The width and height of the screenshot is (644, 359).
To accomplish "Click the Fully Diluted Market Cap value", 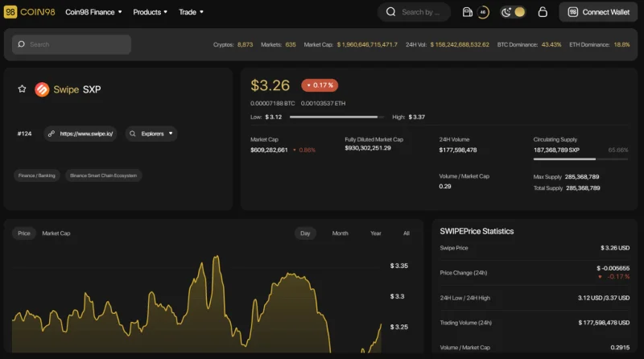I will tap(368, 148).
